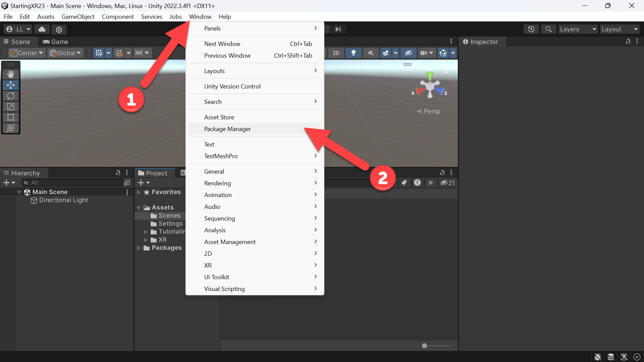
Task: Select the Rotate tool
Action: [11, 96]
